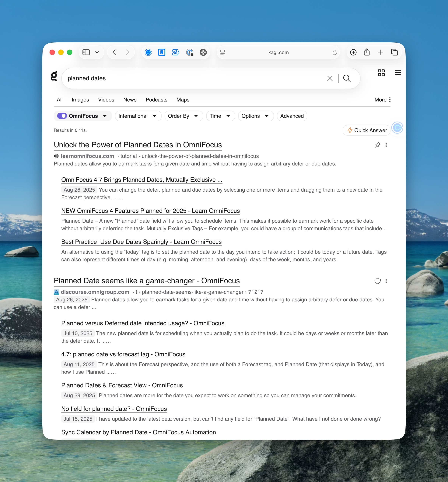448x482 pixels.
Task: Click shield icon on discourse.omnigroup result
Action: 377,281
